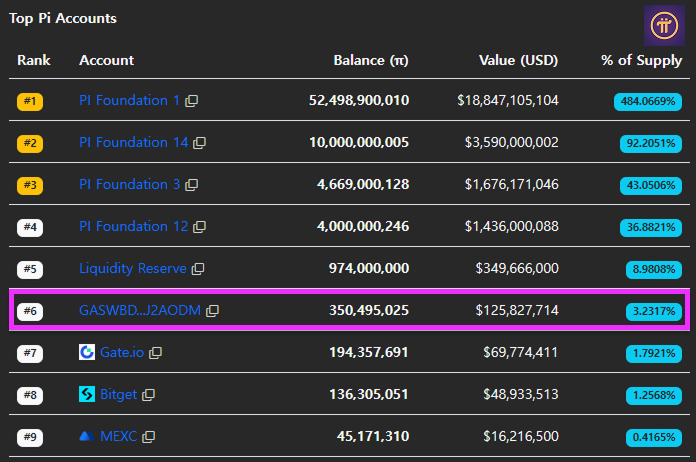Open the PI Foundation 12 account
Image resolution: width=696 pixels, height=462 pixels.
133,226
